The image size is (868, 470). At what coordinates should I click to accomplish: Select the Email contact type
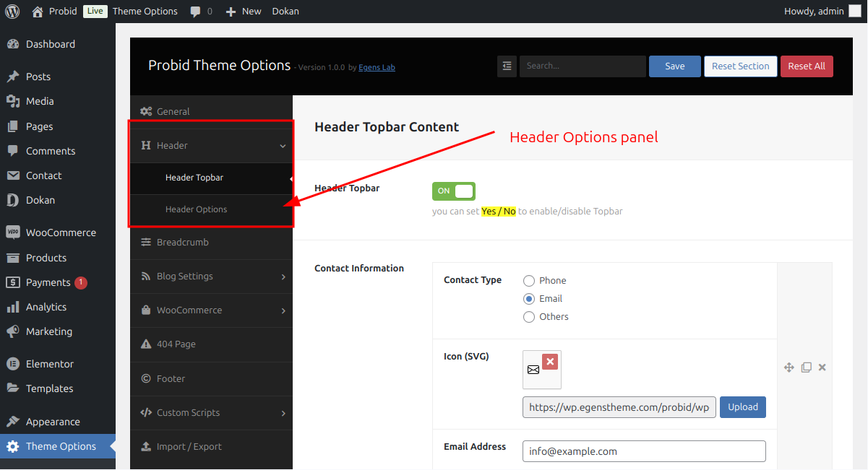(529, 299)
